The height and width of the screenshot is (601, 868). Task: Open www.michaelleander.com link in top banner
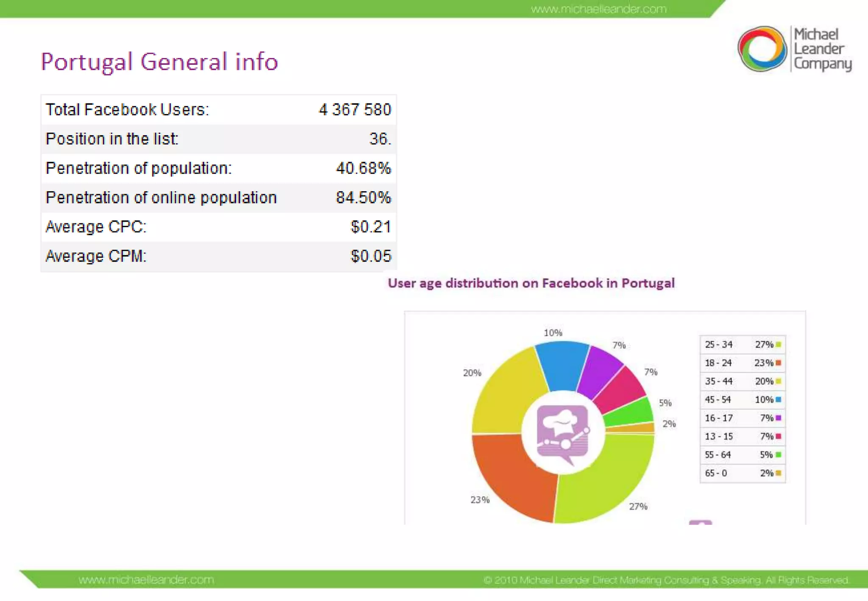(598, 9)
